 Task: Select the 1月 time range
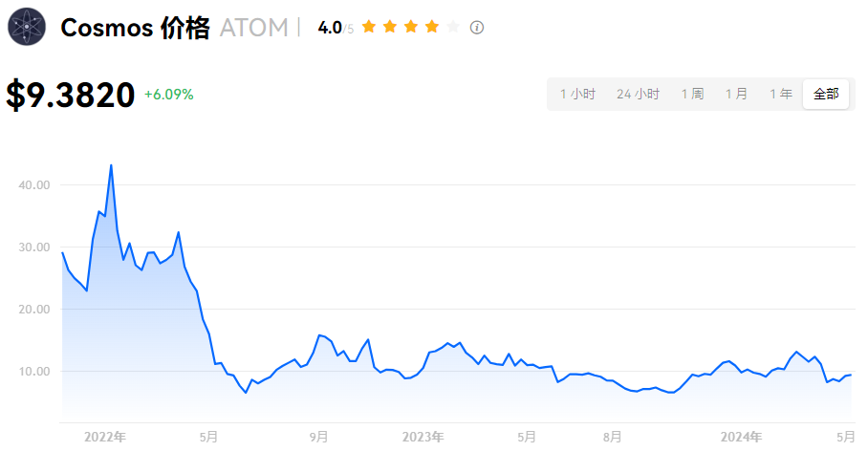736,94
